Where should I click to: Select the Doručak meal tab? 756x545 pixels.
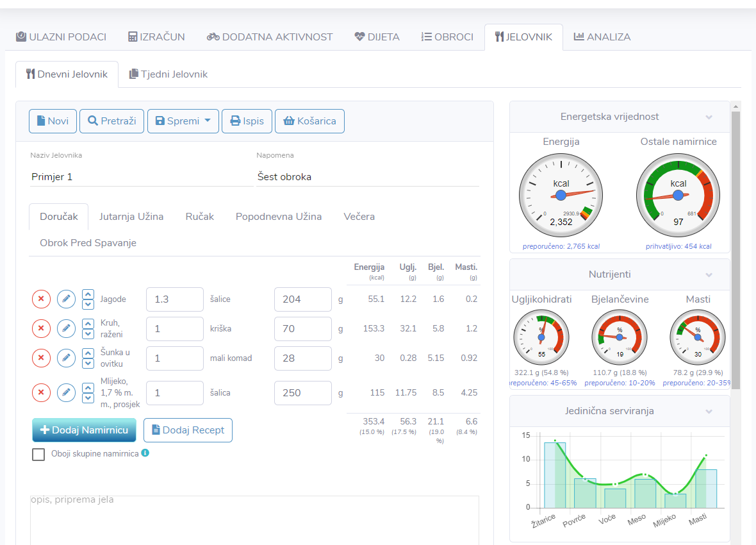coord(59,217)
